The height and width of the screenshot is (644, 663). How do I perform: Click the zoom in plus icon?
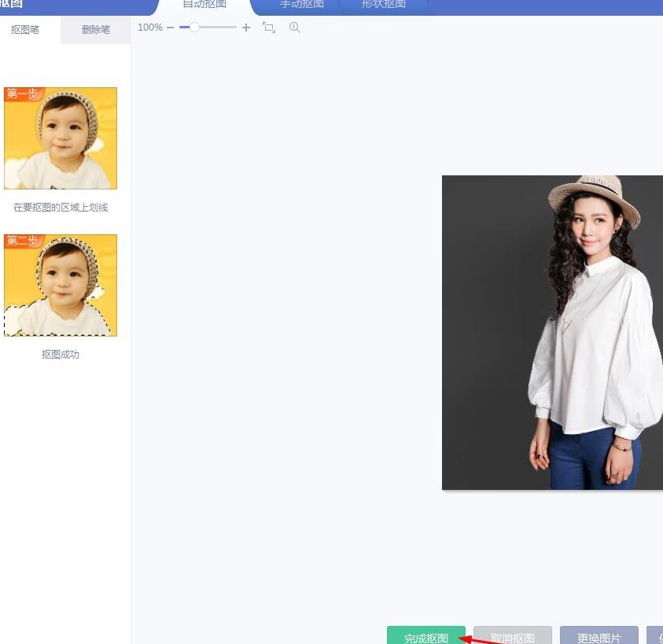point(246,28)
